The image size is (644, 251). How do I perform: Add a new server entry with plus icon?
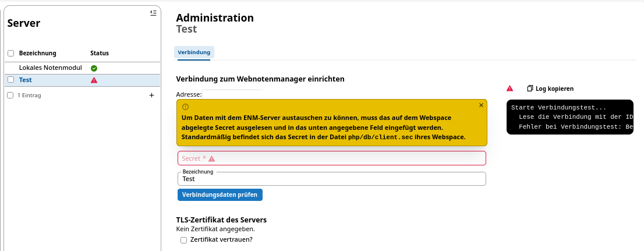point(151,96)
